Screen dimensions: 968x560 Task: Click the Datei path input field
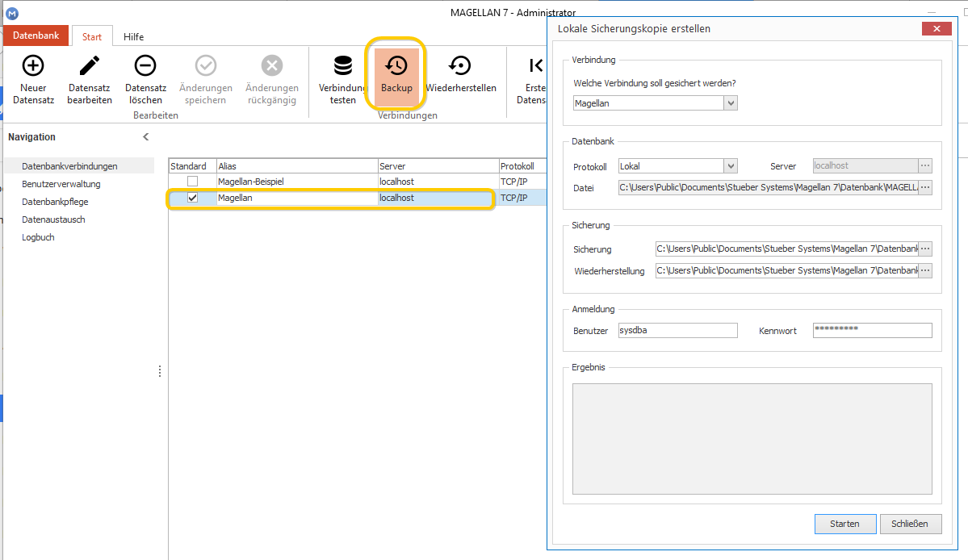[768, 187]
